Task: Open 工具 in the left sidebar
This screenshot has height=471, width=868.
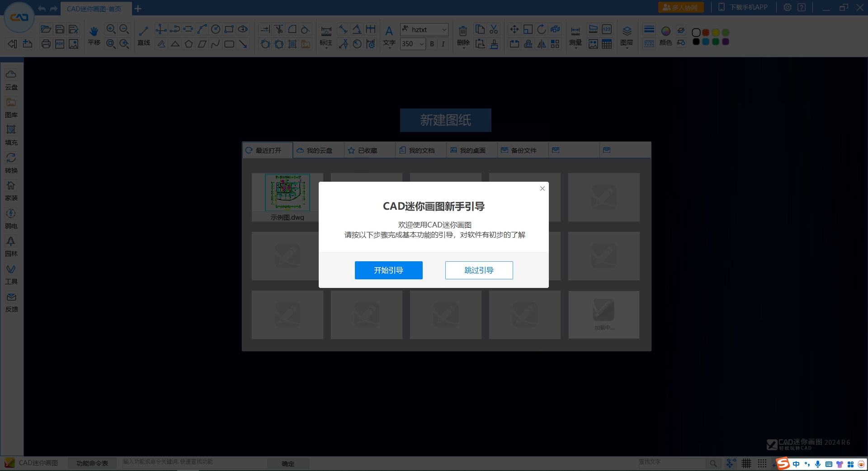Action: (x=11, y=274)
